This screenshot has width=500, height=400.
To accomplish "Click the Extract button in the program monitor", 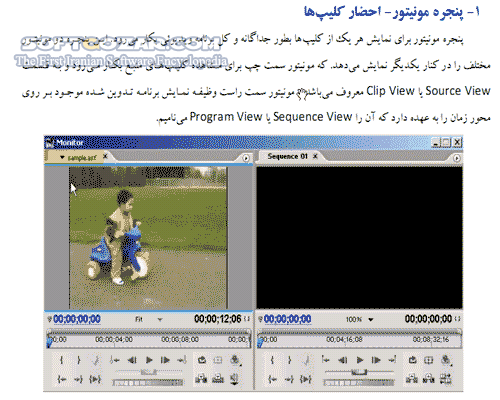I will (429, 379).
